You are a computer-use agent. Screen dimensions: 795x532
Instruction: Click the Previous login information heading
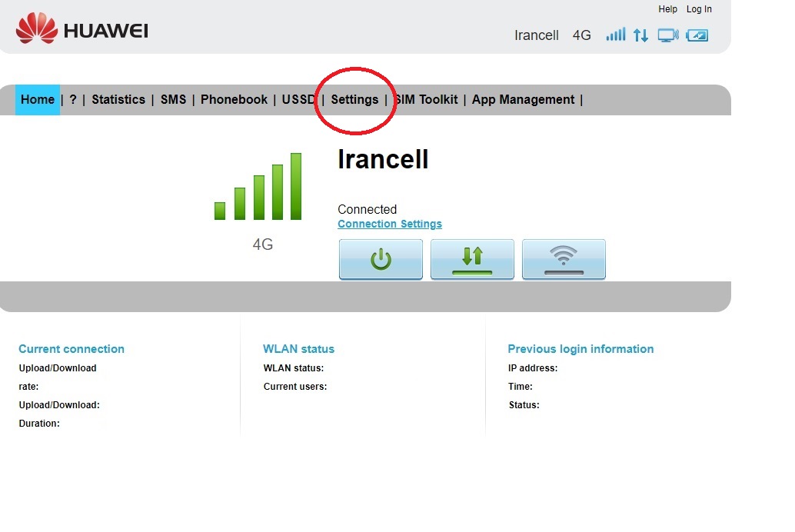click(580, 349)
